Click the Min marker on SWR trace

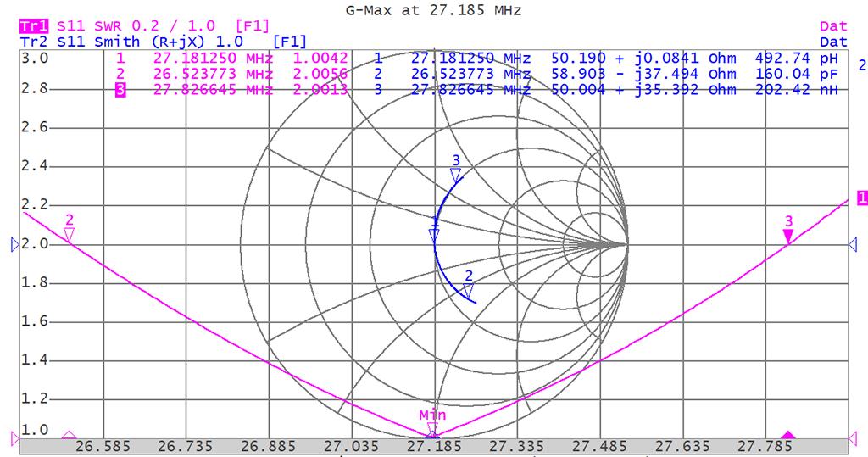[x=432, y=428]
